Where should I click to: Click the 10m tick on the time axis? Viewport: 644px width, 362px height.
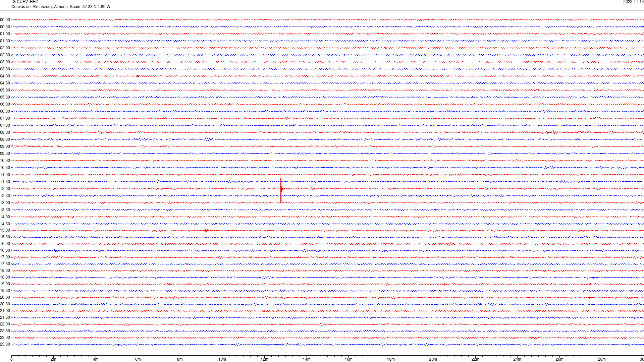coord(222,359)
